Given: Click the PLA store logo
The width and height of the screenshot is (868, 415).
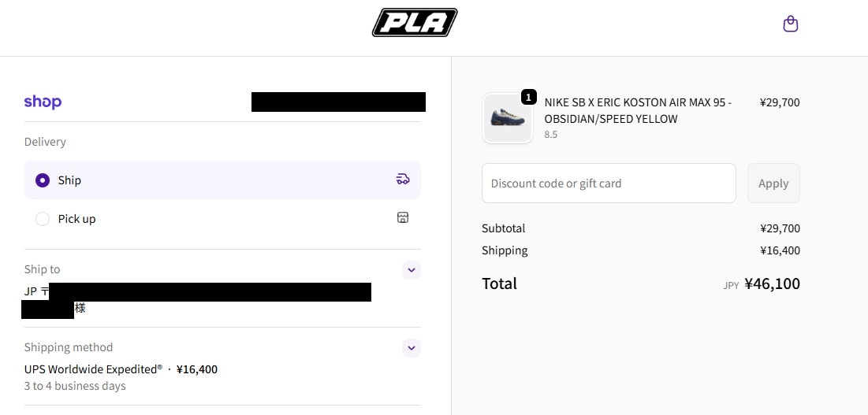Looking at the screenshot, I should [415, 23].
